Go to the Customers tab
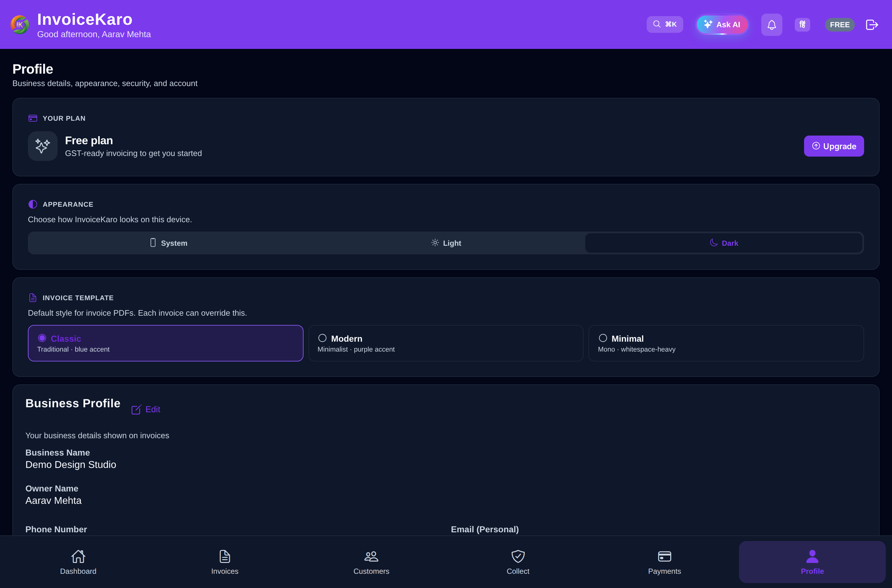Viewport: 892px width, 588px height. [371, 562]
